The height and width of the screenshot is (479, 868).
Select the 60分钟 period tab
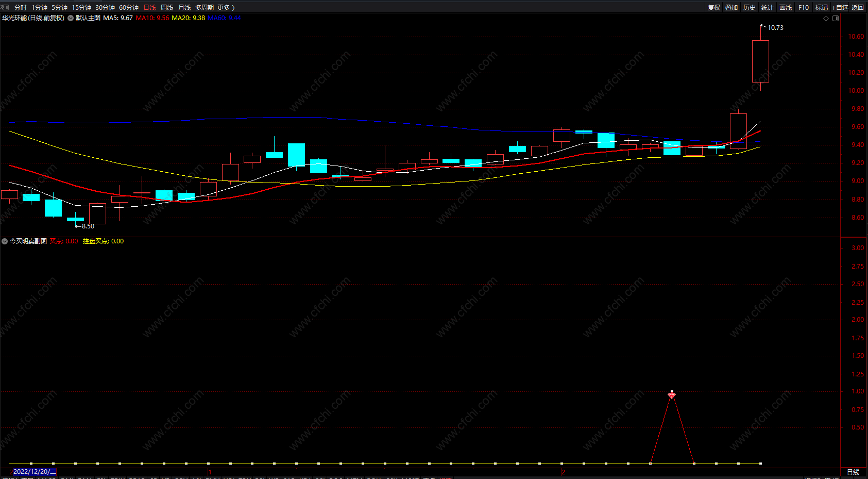(129, 8)
